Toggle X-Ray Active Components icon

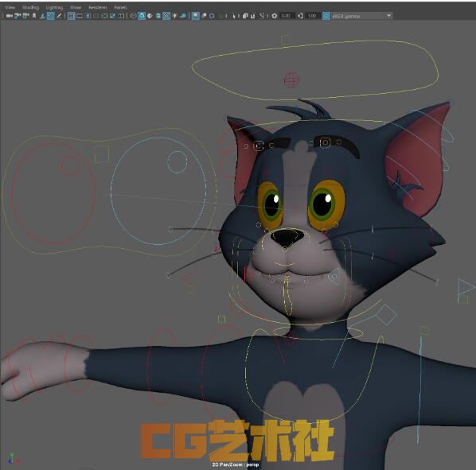(x=253, y=16)
